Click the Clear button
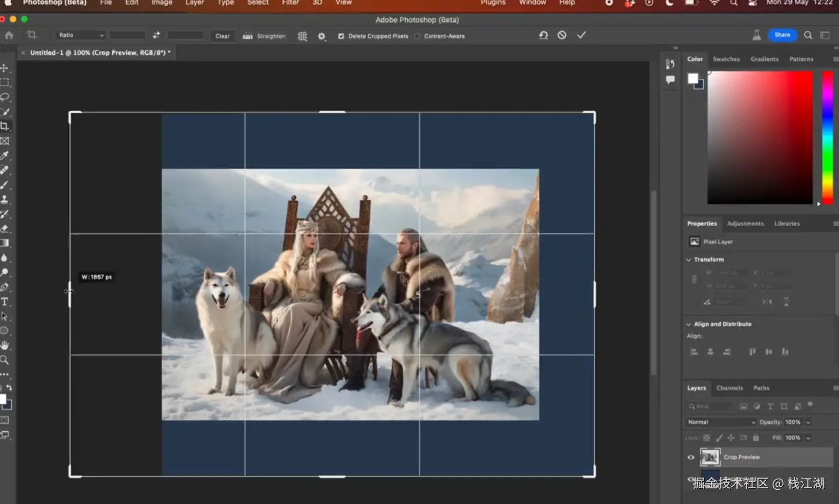 tap(222, 36)
